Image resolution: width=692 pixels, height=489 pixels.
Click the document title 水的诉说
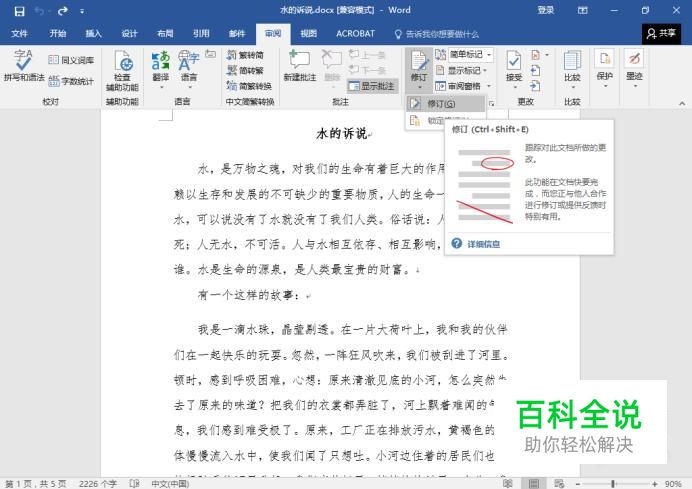[x=342, y=133]
